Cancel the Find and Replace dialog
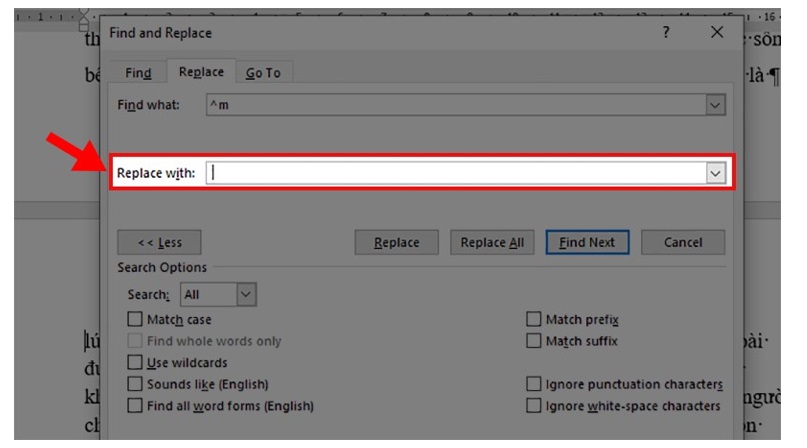 pyautogui.click(x=683, y=243)
